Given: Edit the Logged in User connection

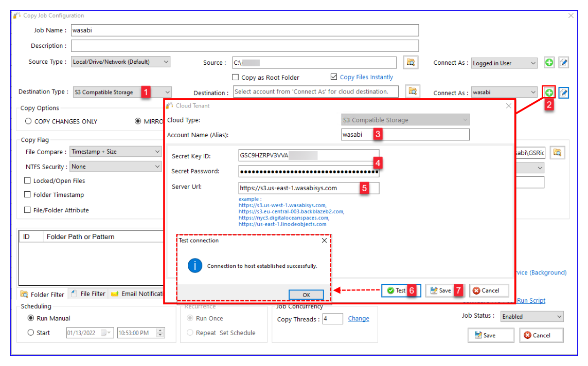Looking at the screenshot, I should coord(564,63).
